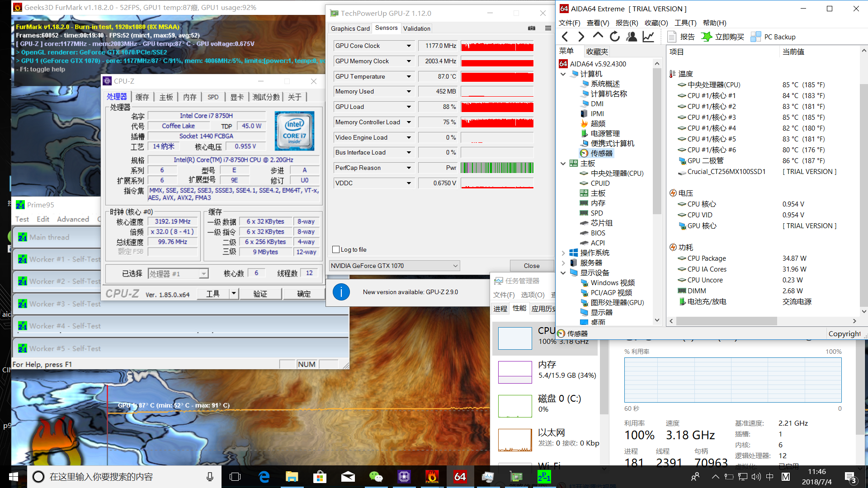Click AIDA64 forward navigation arrow

point(581,37)
